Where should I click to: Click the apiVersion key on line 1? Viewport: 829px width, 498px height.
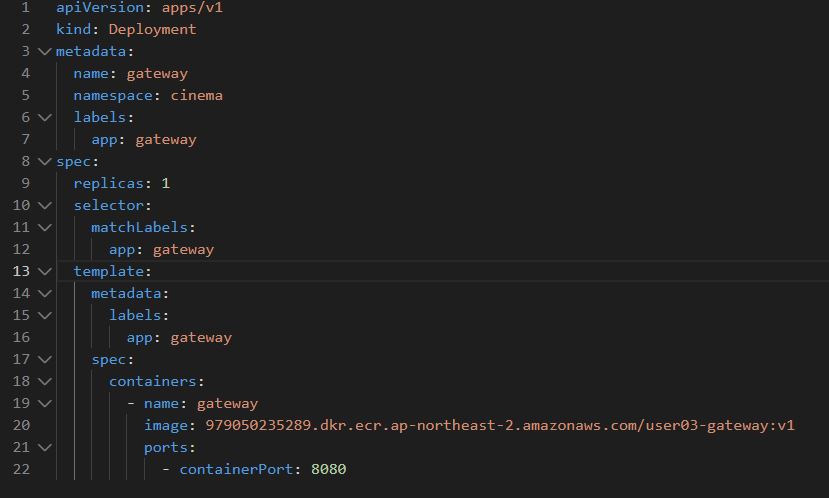(x=100, y=7)
